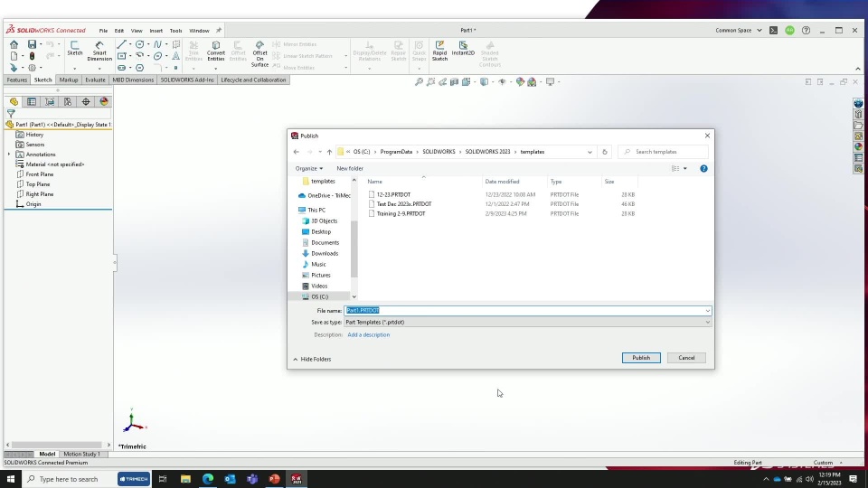Select the Line sketch tool
Screen dimensions: 868x488
click(x=121, y=44)
